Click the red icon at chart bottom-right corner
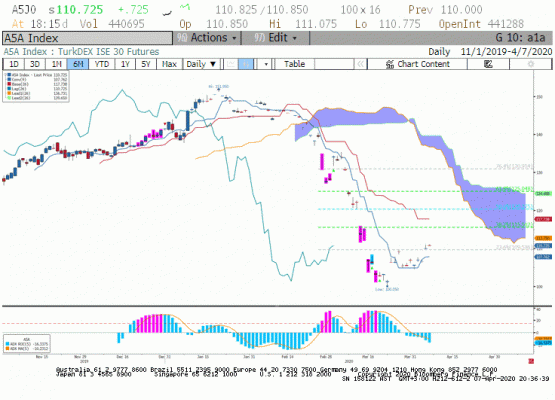Viewport: 555px width, 400px height. 531,361
